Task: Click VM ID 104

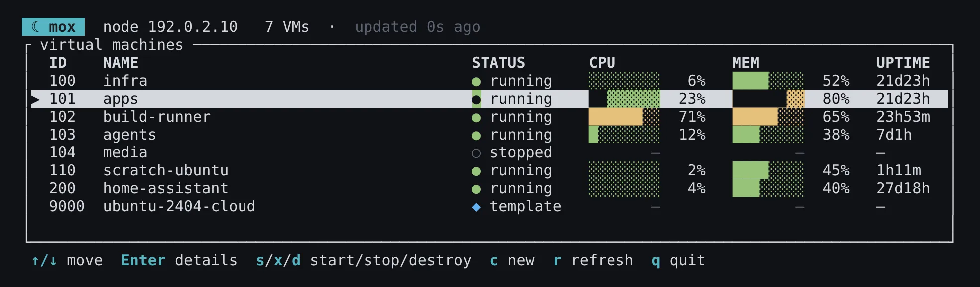Action: click(62, 152)
